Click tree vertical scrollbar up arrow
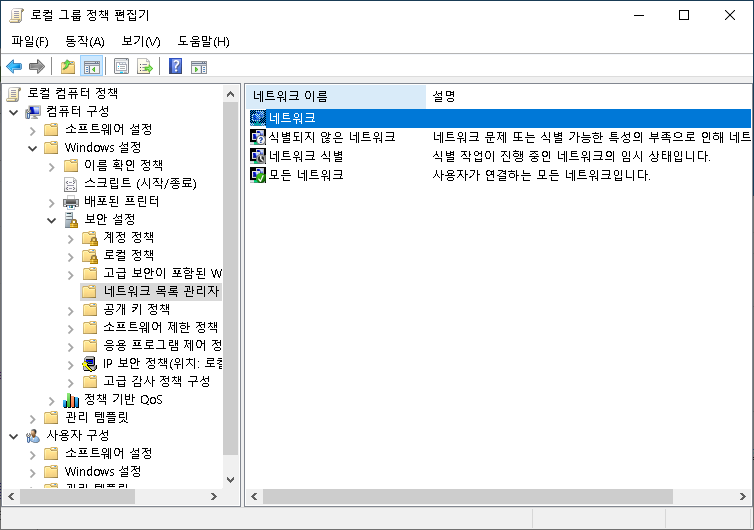Screen dimensions: 754x530 coord(230,94)
